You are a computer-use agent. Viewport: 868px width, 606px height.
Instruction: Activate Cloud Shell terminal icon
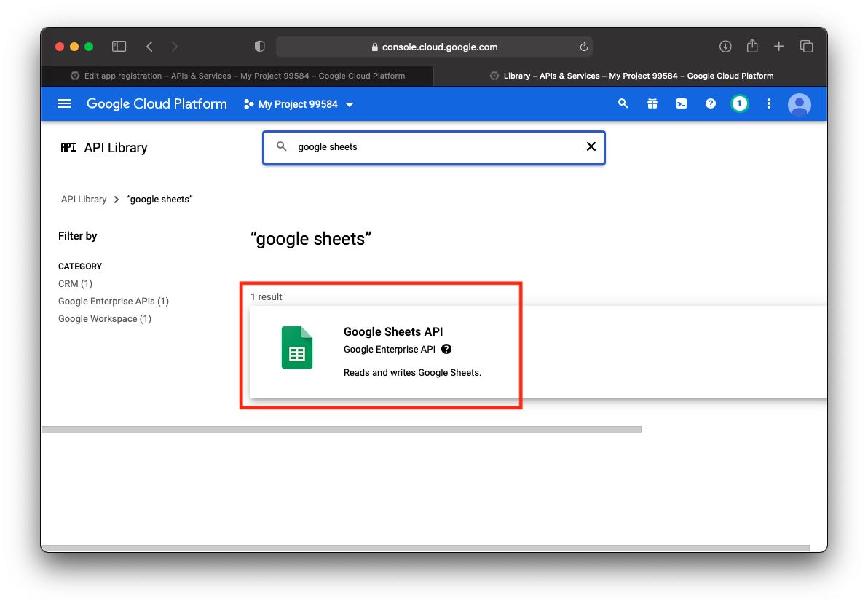point(682,103)
